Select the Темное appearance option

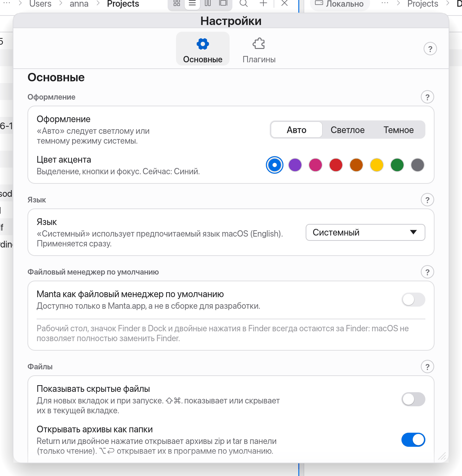(x=399, y=130)
